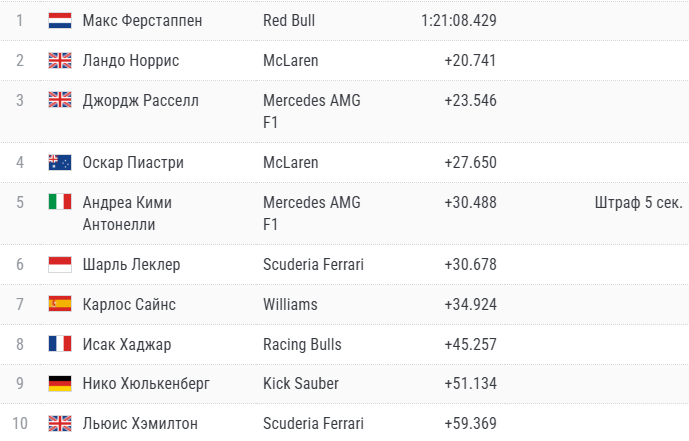The width and height of the screenshot is (689, 441).
Task: Click the British flag beside Ландо Норрис
Action: click(x=60, y=60)
